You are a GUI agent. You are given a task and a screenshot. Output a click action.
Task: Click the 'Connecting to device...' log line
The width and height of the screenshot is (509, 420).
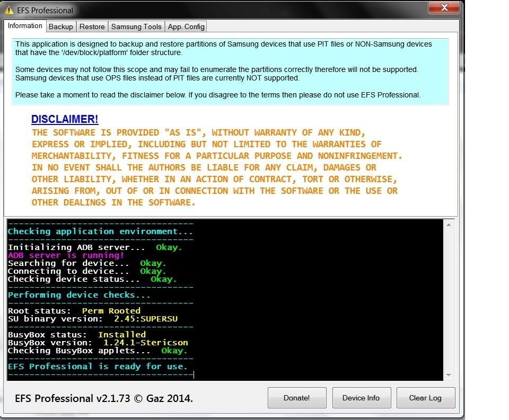point(87,271)
